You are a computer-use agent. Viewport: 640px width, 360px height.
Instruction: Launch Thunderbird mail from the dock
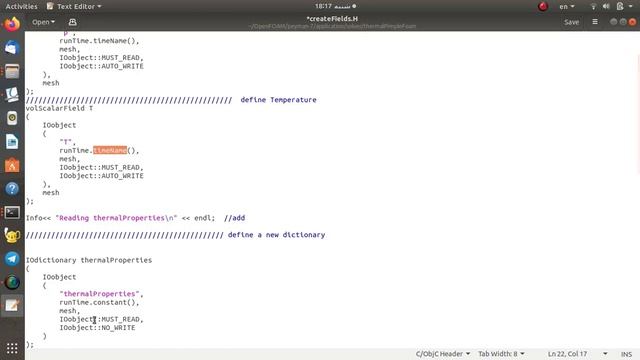(12, 48)
